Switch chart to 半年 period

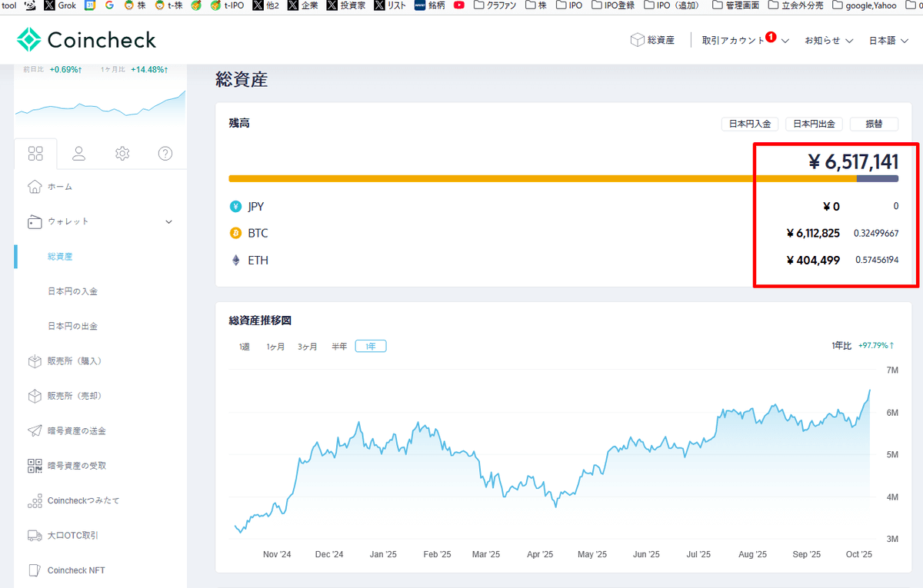coord(338,346)
